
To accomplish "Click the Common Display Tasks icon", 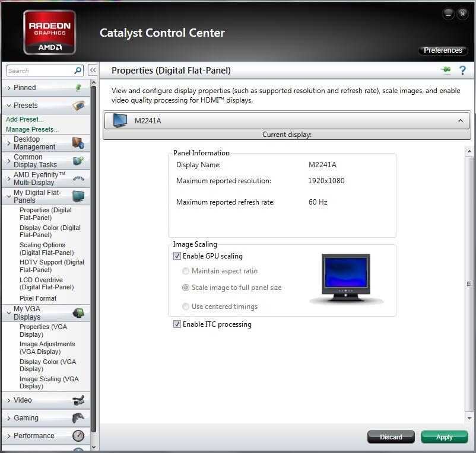I will click(78, 161).
